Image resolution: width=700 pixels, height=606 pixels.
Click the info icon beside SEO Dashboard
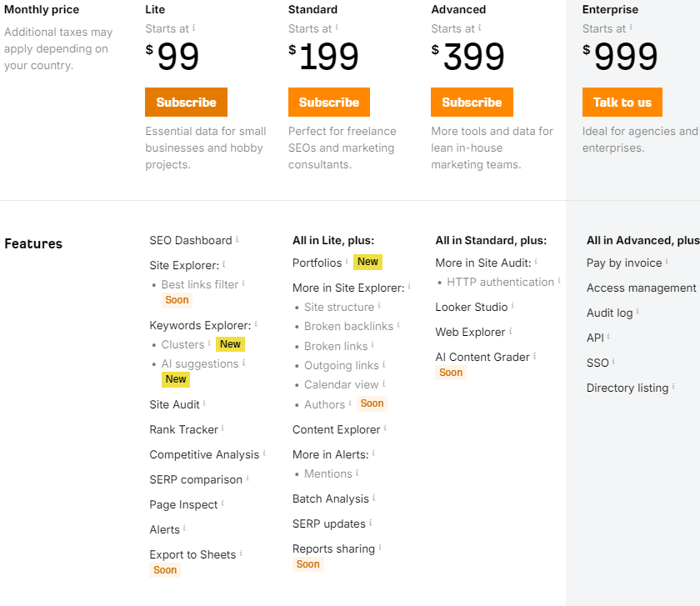point(237,239)
